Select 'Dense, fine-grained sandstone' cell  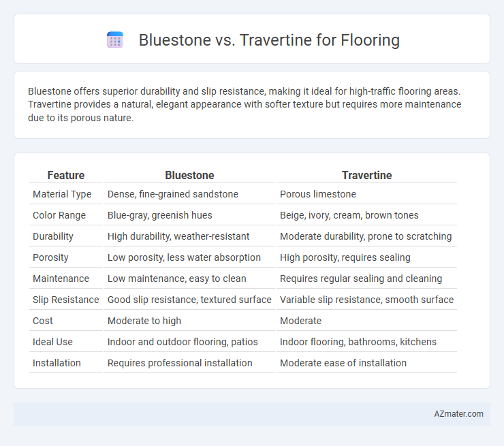click(173, 194)
